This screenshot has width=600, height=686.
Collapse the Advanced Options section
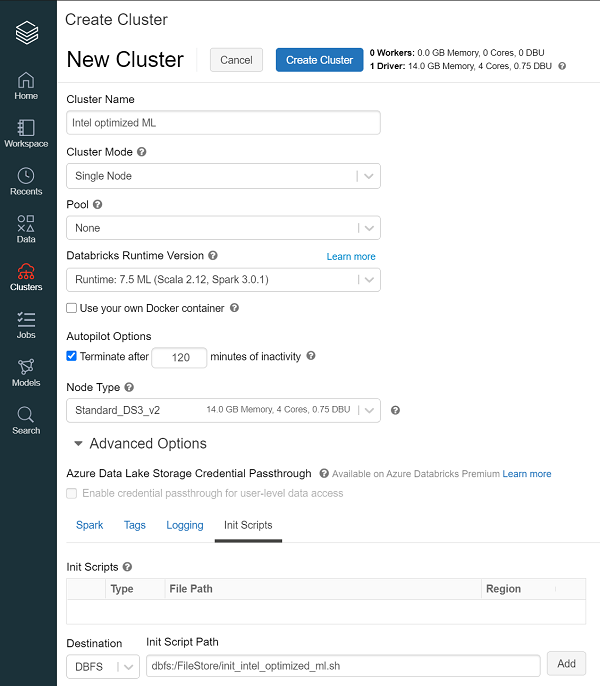coord(78,443)
